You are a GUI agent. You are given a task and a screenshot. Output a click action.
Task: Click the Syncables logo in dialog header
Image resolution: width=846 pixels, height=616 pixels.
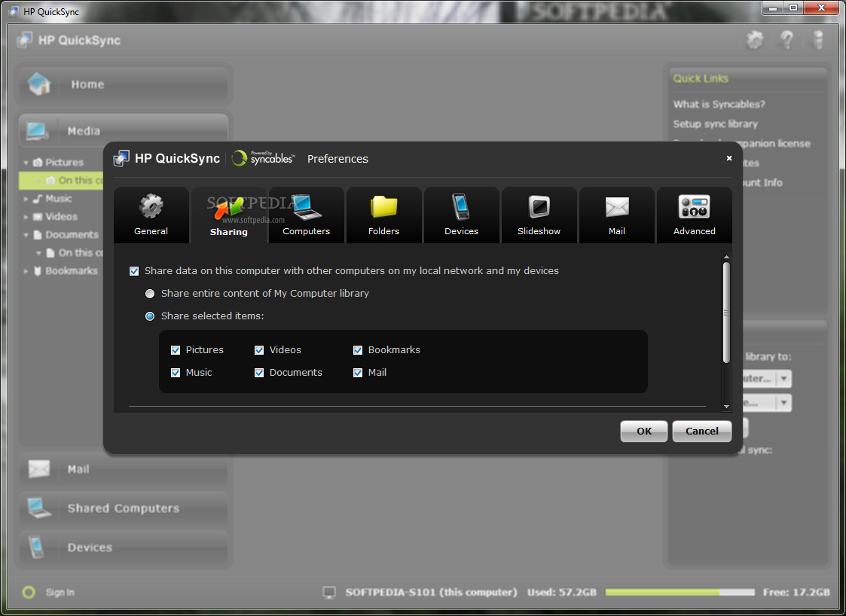tap(264, 158)
